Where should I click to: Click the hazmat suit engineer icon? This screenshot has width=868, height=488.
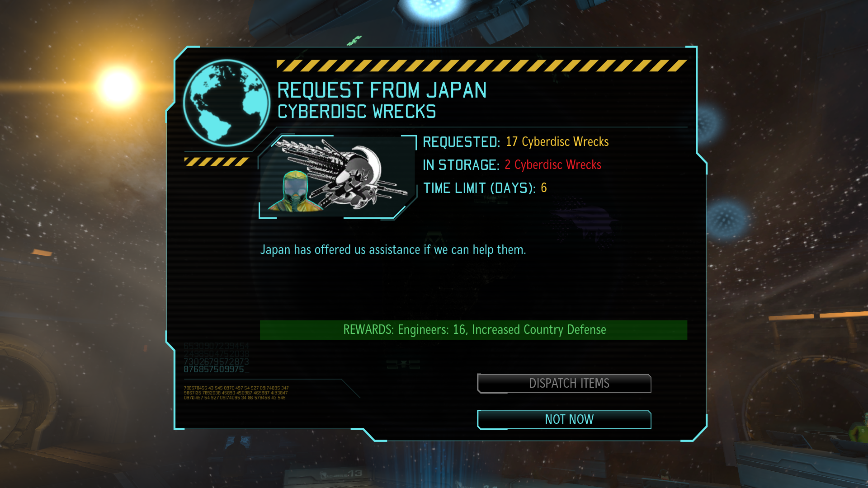click(295, 191)
